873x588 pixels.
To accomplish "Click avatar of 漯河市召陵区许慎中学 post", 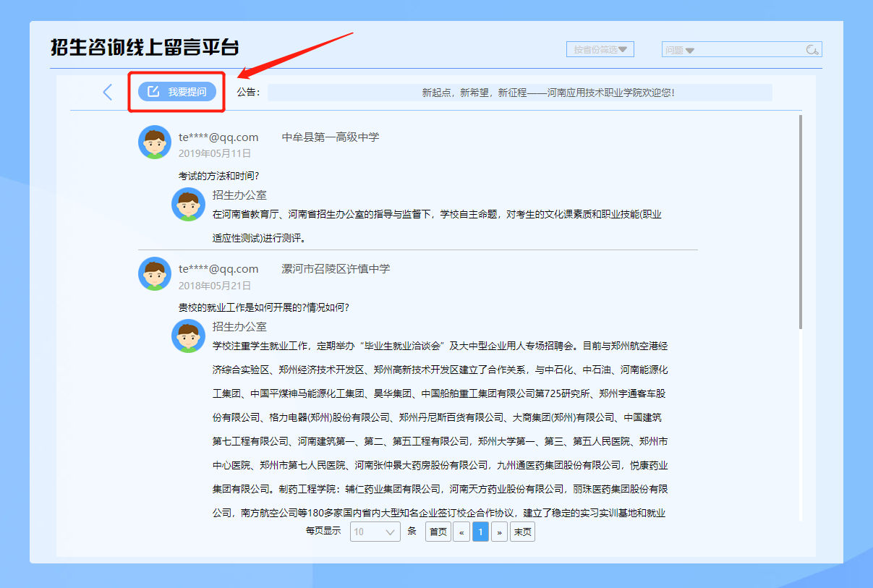I will (x=155, y=273).
